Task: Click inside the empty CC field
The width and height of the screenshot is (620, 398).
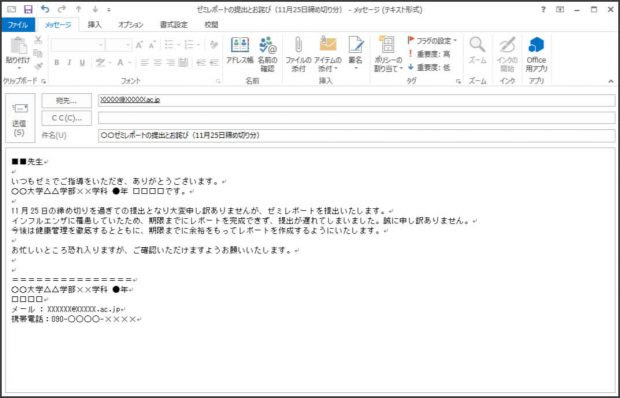Action: (357, 118)
